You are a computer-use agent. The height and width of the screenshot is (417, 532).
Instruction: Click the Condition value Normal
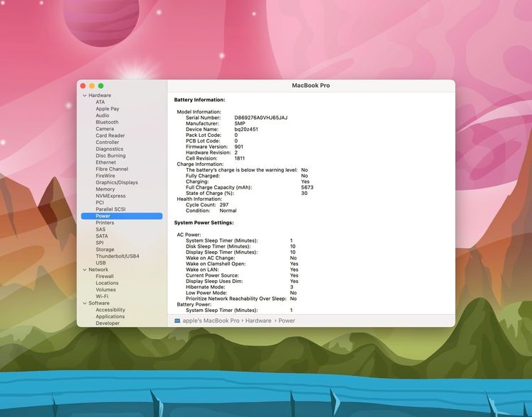point(228,211)
